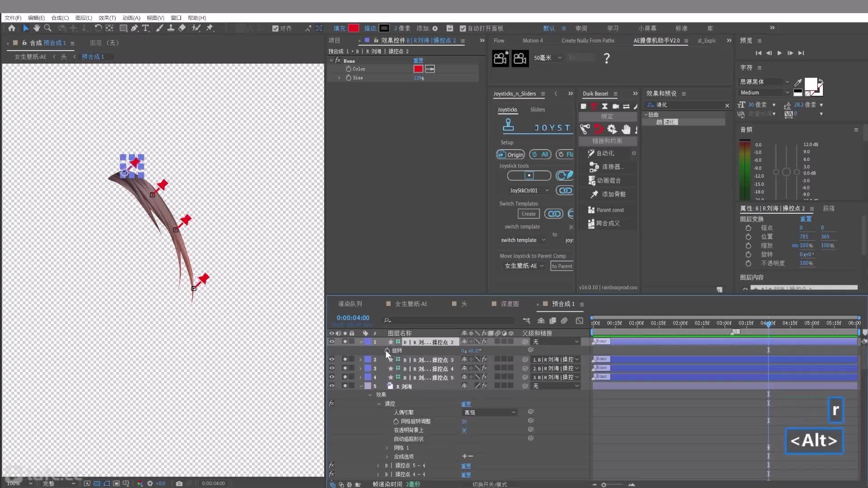Click the Duik hand controller icon
The image size is (868, 488).
tap(626, 129)
